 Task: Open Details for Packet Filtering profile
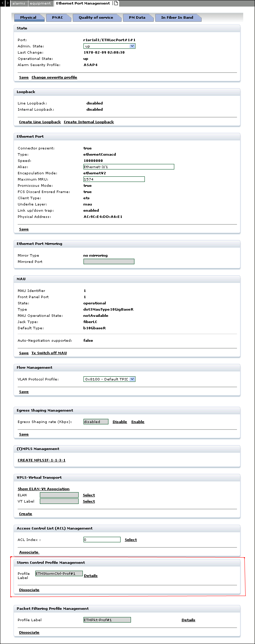pyautogui.click(x=188, y=620)
